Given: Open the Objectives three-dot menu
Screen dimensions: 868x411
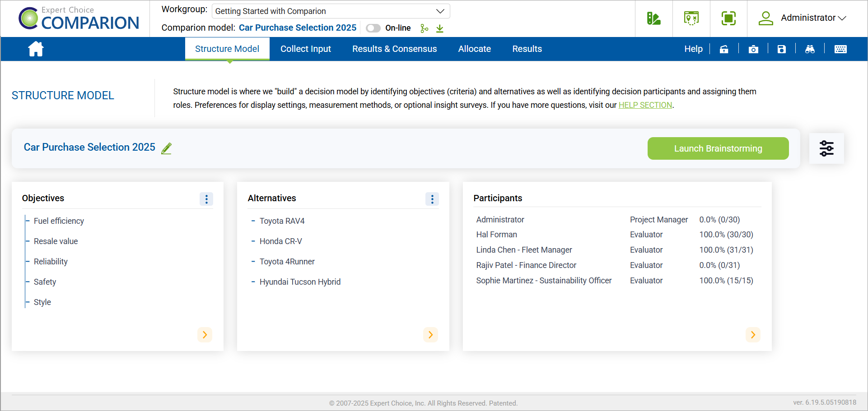Looking at the screenshot, I should point(206,199).
